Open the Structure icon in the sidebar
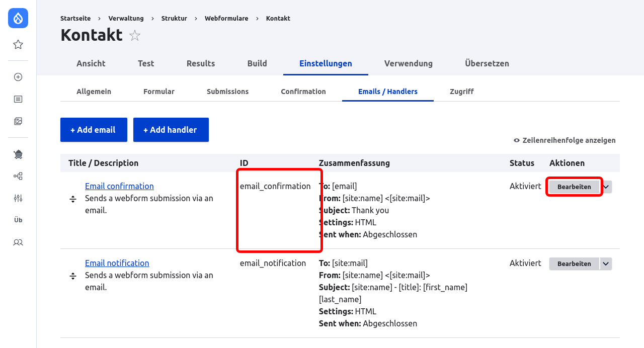644x348 pixels. tap(18, 176)
